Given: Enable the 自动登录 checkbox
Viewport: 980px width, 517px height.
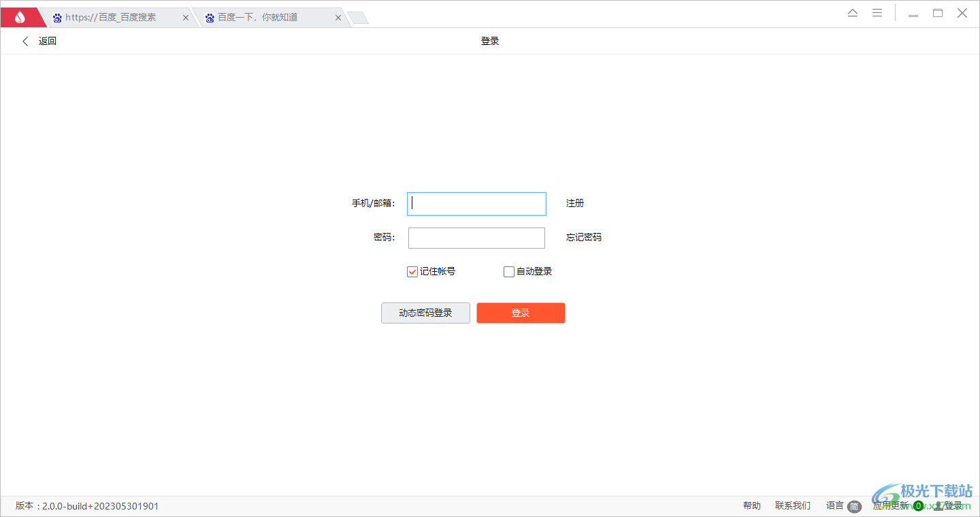Looking at the screenshot, I should 508,271.
